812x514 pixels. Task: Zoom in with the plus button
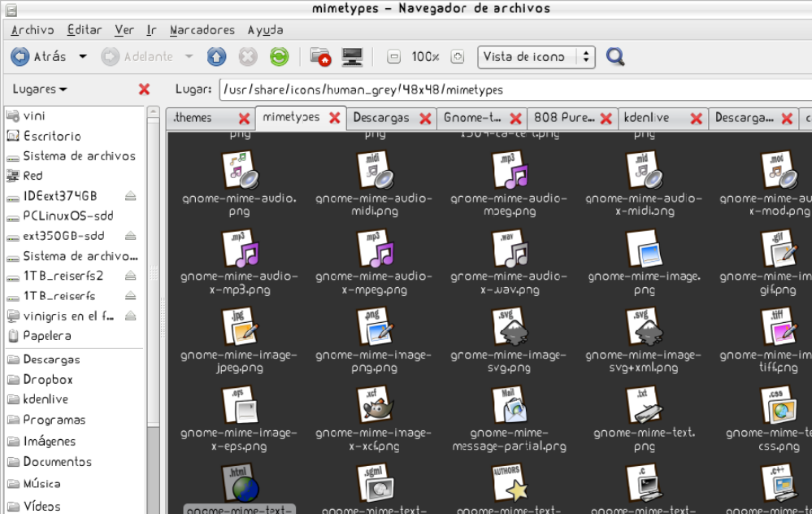point(458,56)
